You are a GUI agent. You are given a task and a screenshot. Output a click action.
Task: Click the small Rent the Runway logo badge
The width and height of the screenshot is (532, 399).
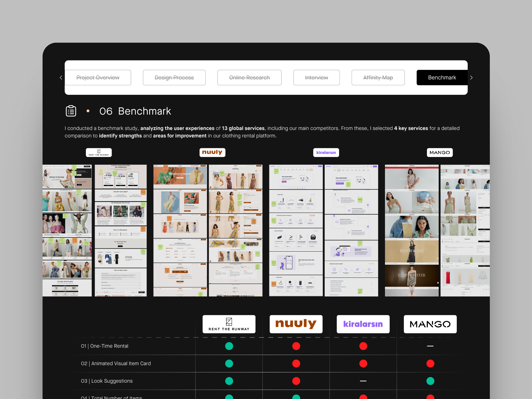(99, 153)
